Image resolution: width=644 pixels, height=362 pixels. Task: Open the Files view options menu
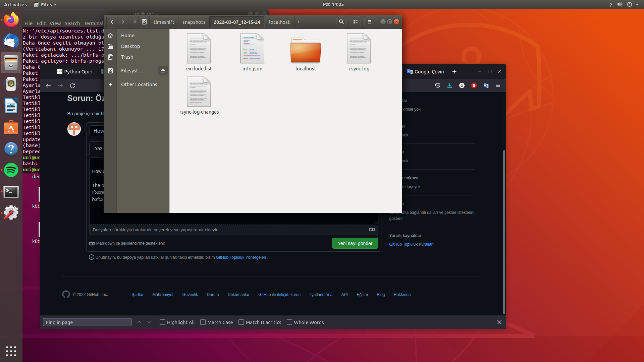point(369,21)
